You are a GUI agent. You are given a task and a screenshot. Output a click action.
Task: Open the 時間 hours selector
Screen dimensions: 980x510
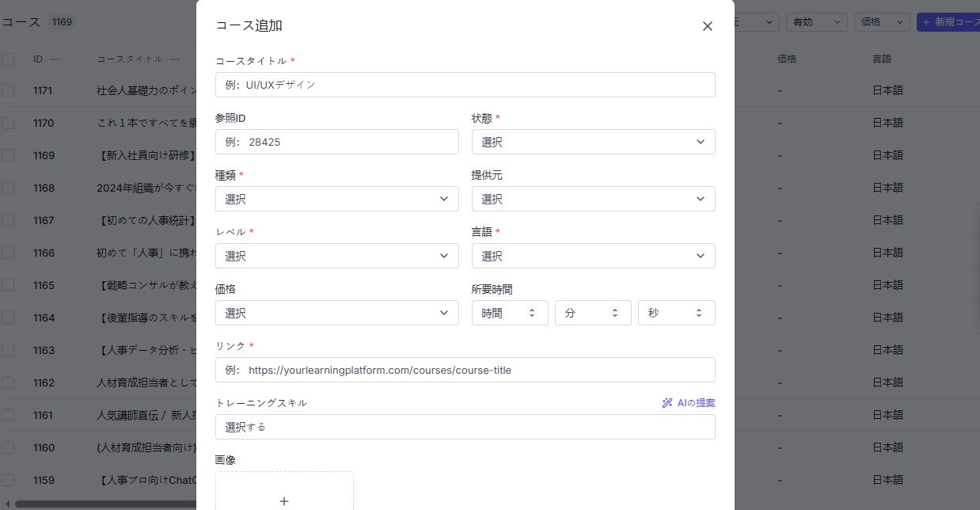tap(510, 313)
